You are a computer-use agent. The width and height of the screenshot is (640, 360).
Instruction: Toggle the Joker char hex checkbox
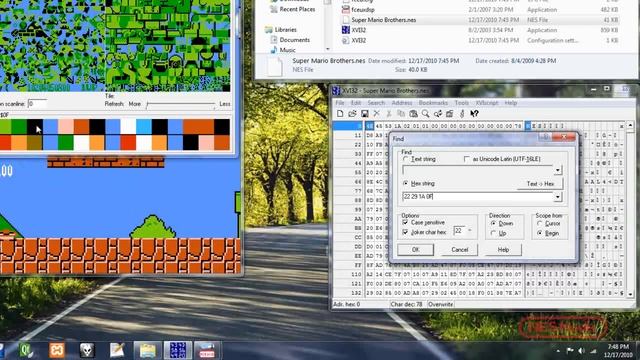[x=405, y=232]
